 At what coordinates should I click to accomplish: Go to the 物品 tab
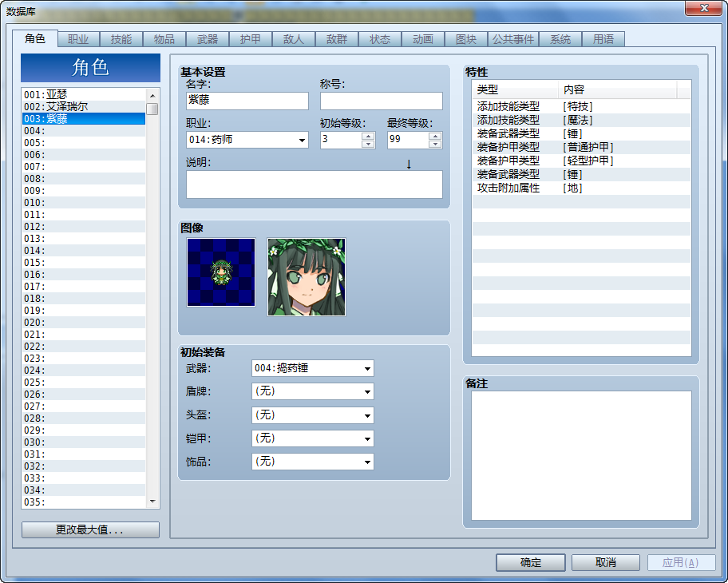click(x=164, y=39)
